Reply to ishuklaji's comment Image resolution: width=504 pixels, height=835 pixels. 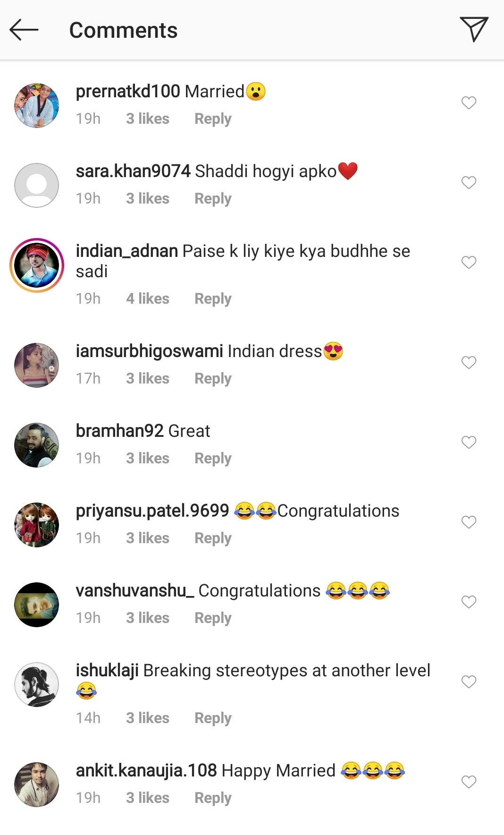213,718
